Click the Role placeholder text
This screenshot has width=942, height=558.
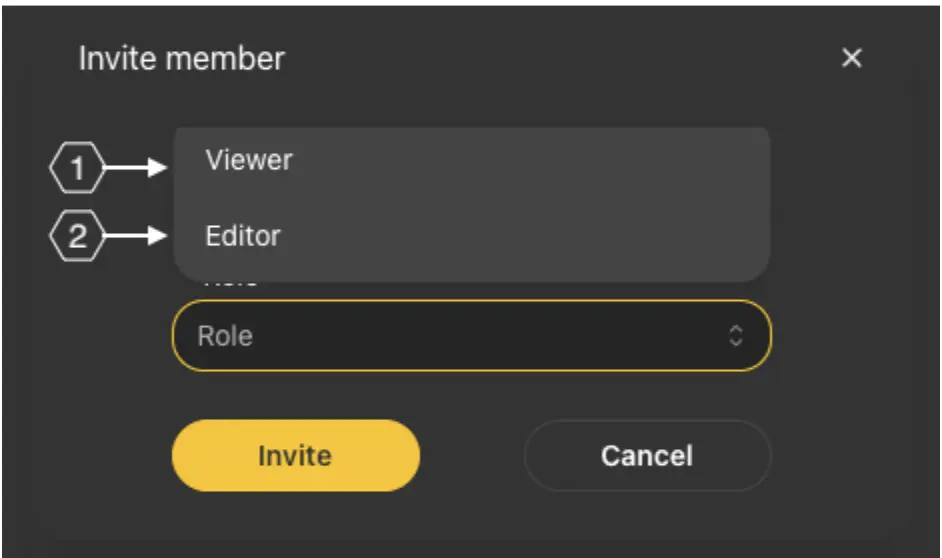(x=225, y=336)
